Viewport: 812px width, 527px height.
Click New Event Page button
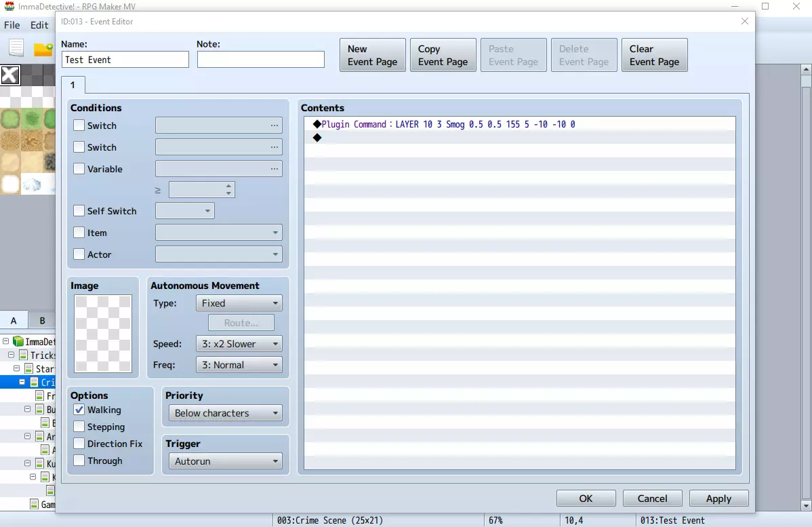[x=372, y=55]
